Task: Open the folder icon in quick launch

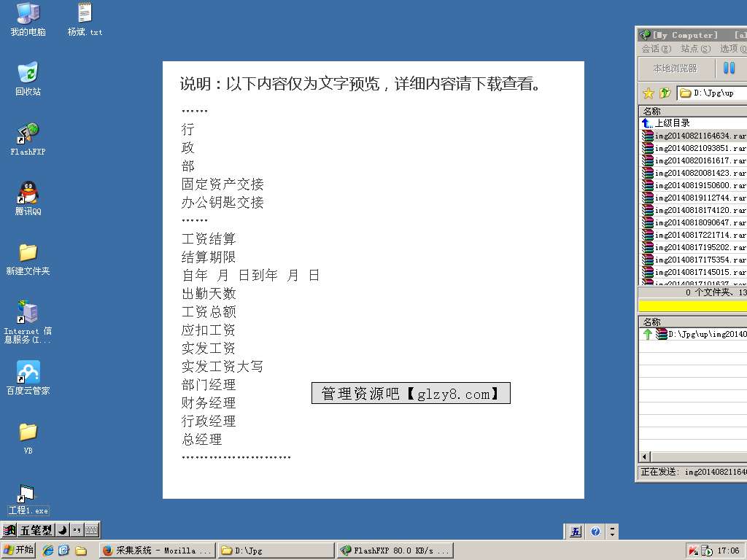Action: (81, 551)
